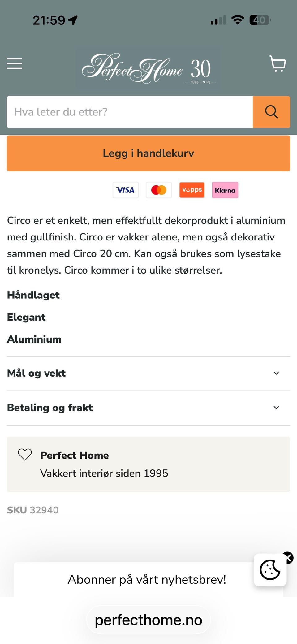
Task: Click the Perfect Home 30 logo
Action: [148, 68]
